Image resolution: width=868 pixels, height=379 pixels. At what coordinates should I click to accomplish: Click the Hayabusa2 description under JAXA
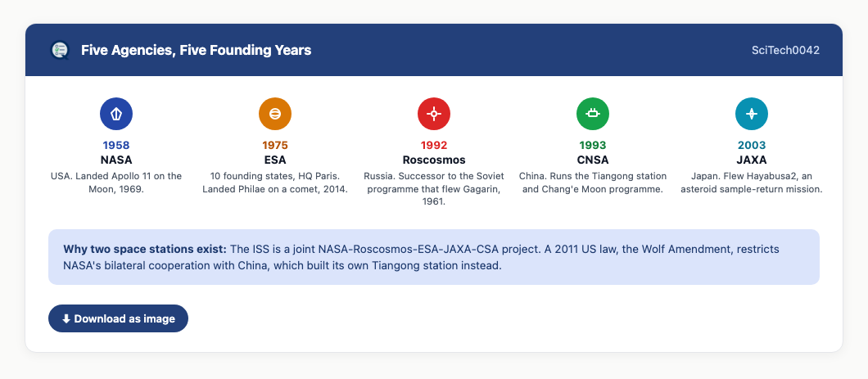click(752, 183)
